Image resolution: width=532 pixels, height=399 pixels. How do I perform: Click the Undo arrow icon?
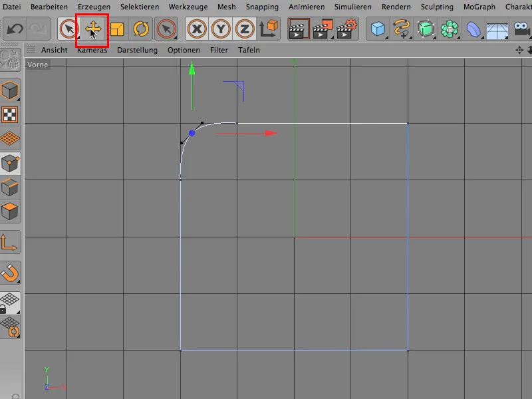click(15, 29)
